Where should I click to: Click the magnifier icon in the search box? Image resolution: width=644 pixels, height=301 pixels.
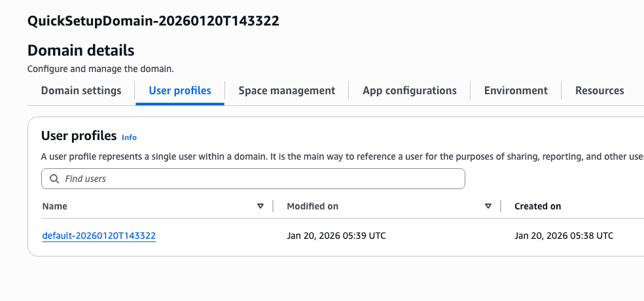click(x=54, y=179)
